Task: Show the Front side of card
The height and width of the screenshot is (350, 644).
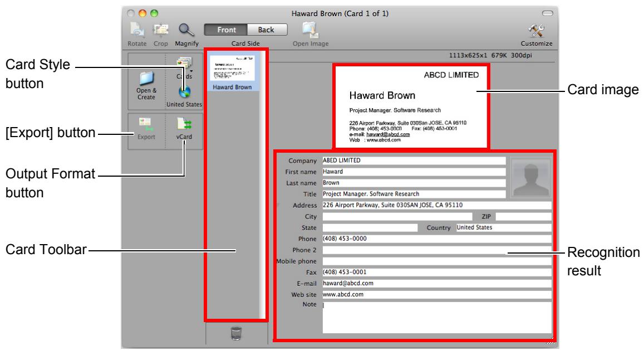Action: pos(226,30)
